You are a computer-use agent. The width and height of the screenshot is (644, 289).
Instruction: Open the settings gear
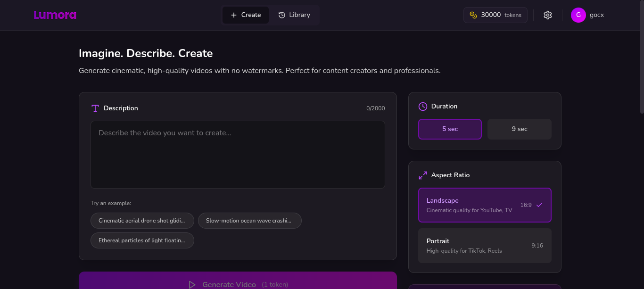547,15
